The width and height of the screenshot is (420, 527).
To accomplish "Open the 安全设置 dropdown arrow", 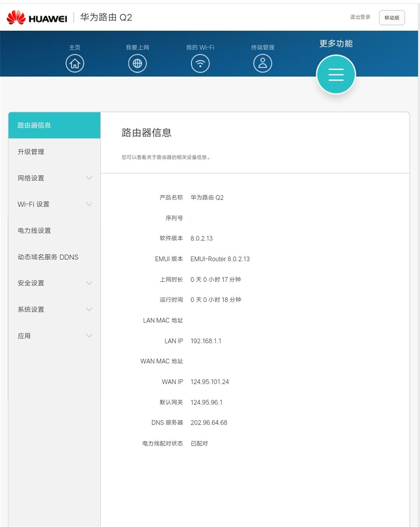I will click(x=89, y=283).
